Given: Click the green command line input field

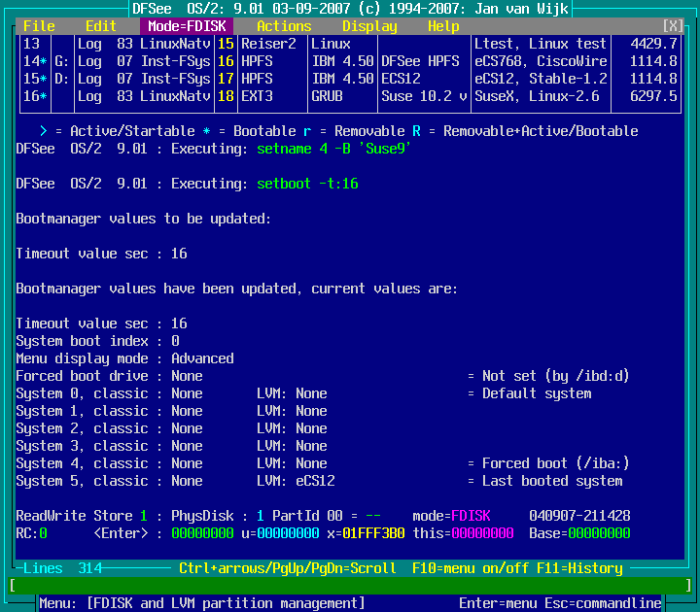Looking at the screenshot, I should coord(350,585).
